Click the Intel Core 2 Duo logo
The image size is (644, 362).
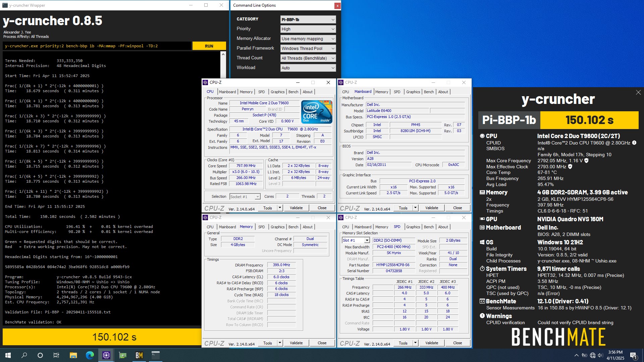(317, 112)
